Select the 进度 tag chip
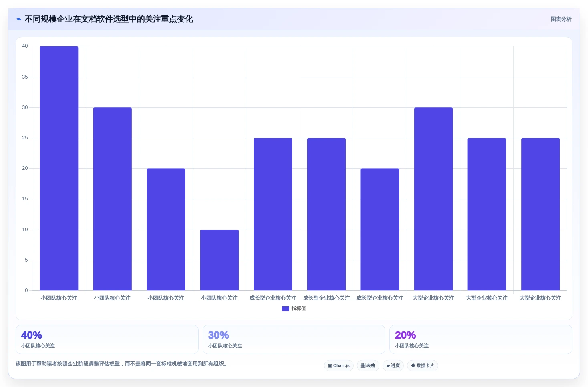588x387 pixels. pos(393,366)
